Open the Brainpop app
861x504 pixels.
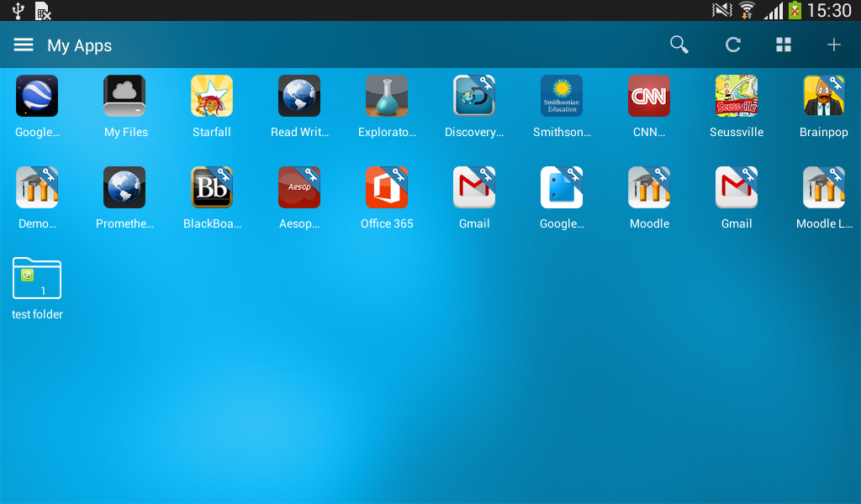[x=824, y=96]
